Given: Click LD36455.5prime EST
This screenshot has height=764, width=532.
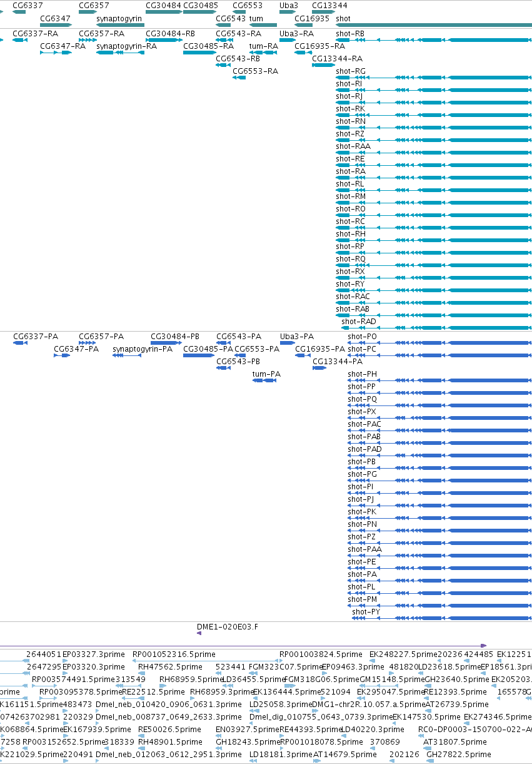Looking at the screenshot, I should pyautogui.click(x=254, y=680).
